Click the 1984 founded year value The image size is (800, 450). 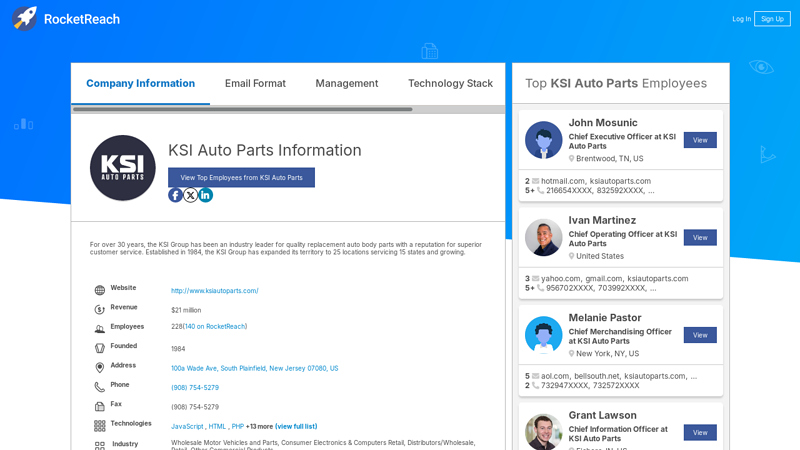178,349
